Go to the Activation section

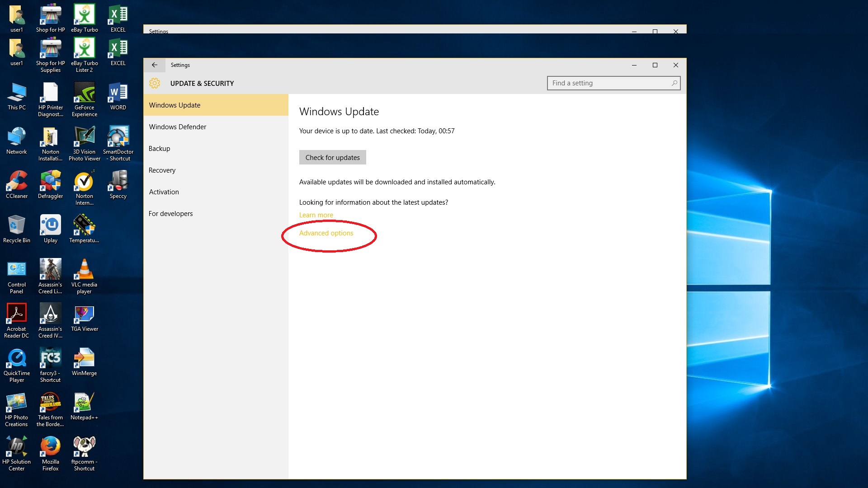[216, 192]
